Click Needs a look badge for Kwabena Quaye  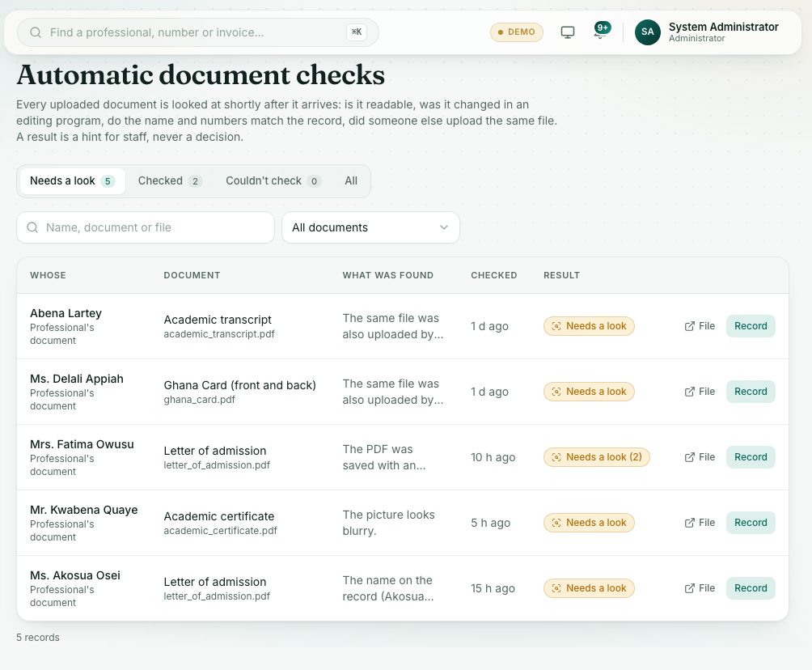pyautogui.click(x=589, y=523)
